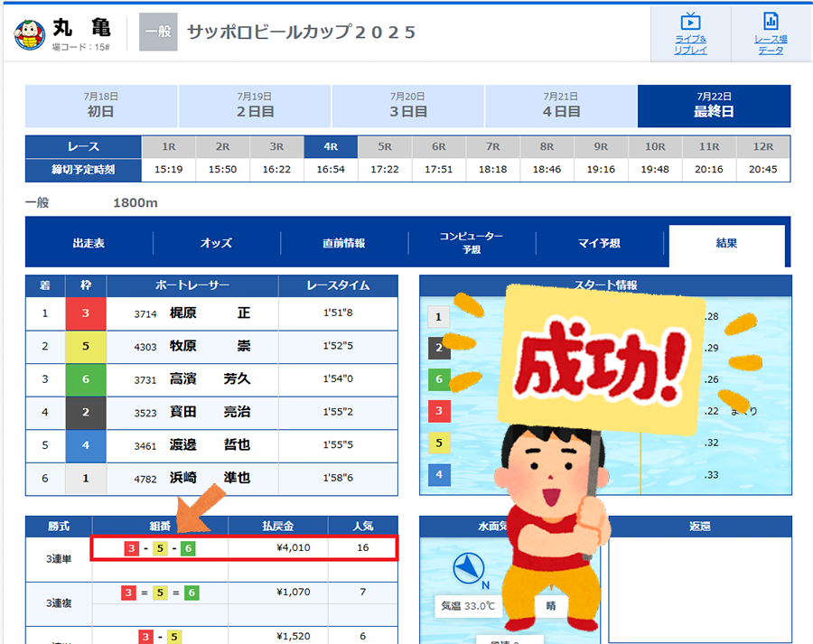This screenshot has height=644, width=813.
Task: Click race time 1'52"5
Action: pos(338,346)
